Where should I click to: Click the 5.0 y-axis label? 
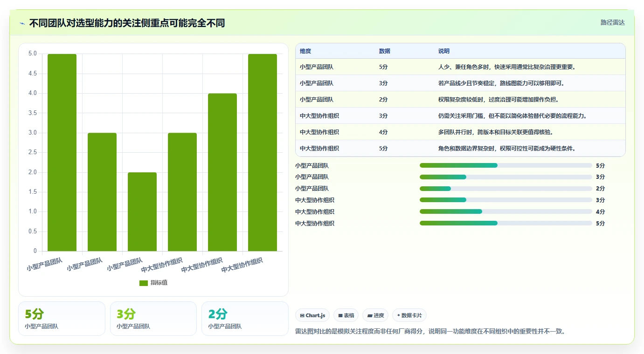tap(33, 54)
